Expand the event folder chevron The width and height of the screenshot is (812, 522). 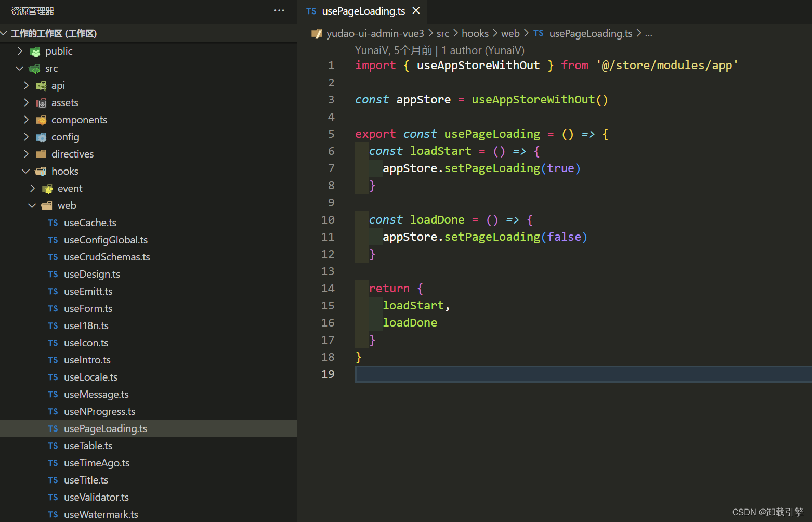32,188
